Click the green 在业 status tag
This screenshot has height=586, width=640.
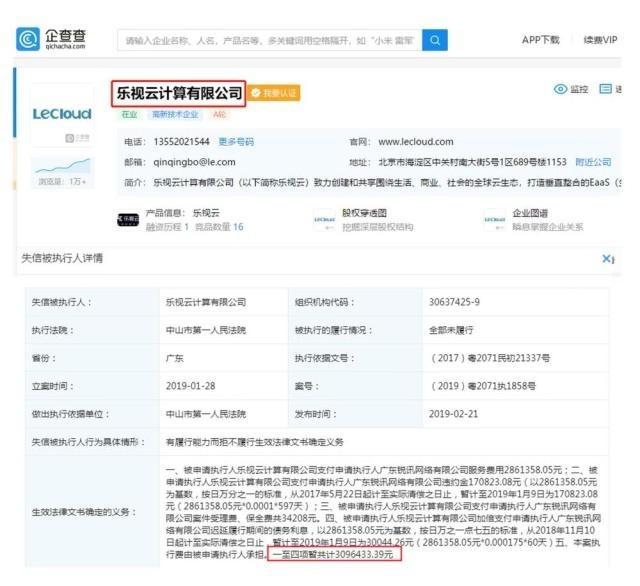point(129,115)
